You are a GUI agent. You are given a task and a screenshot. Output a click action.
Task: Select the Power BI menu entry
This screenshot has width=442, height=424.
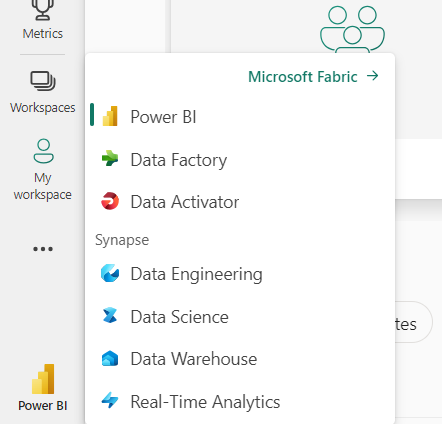pyautogui.click(x=240, y=116)
